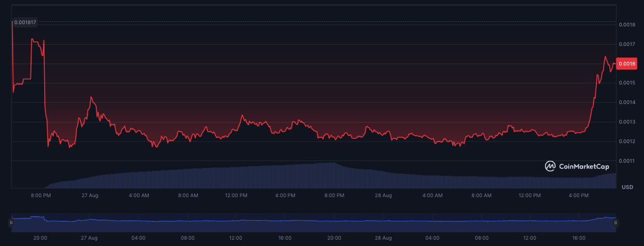Click the right range navigator handle
Screen dimensions: 644x246
pyautogui.click(x=615, y=222)
